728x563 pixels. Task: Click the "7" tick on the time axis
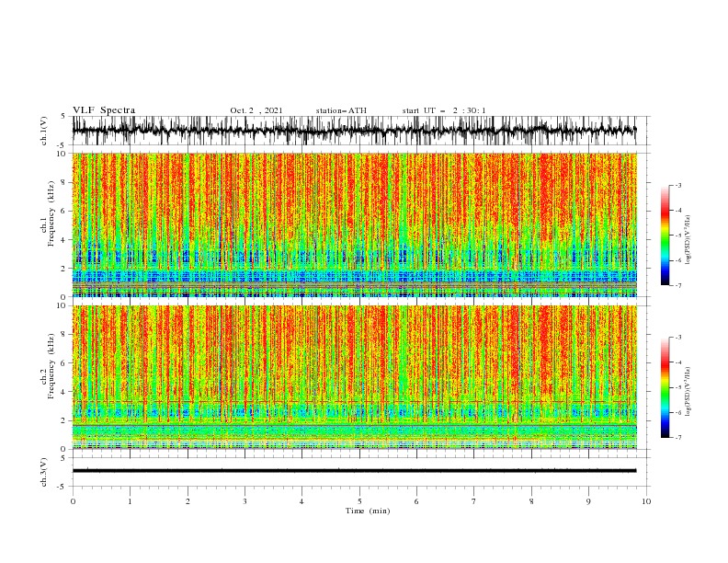tap(474, 501)
